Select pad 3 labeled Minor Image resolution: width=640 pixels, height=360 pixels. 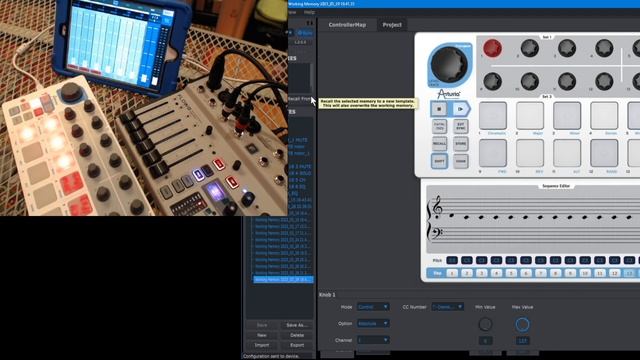(x=567, y=116)
